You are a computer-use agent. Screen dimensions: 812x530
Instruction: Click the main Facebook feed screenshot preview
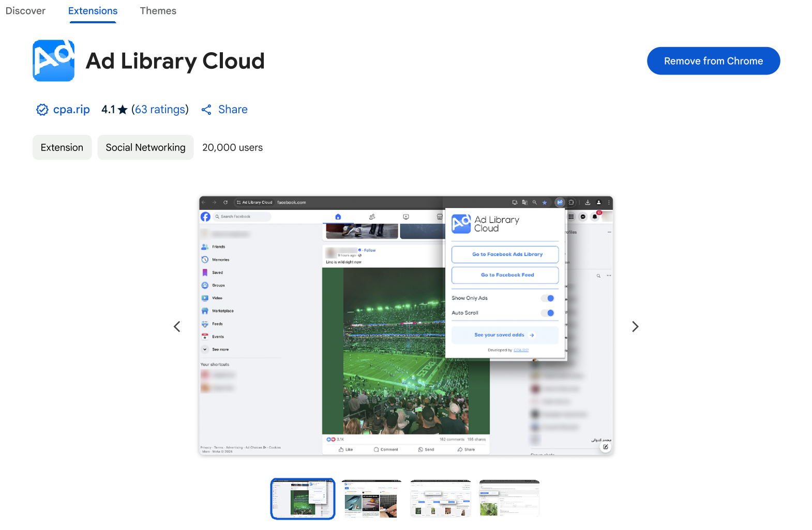point(406,326)
